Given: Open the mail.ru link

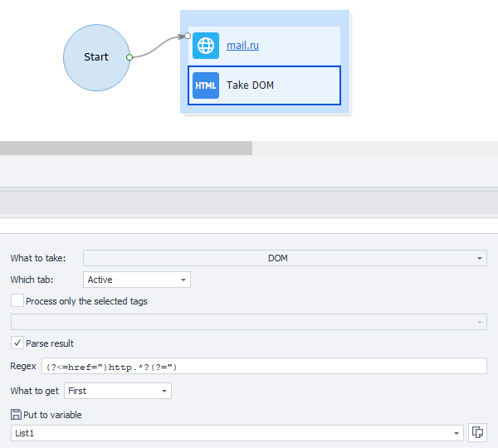Looking at the screenshot, I should tap(242, 46).
